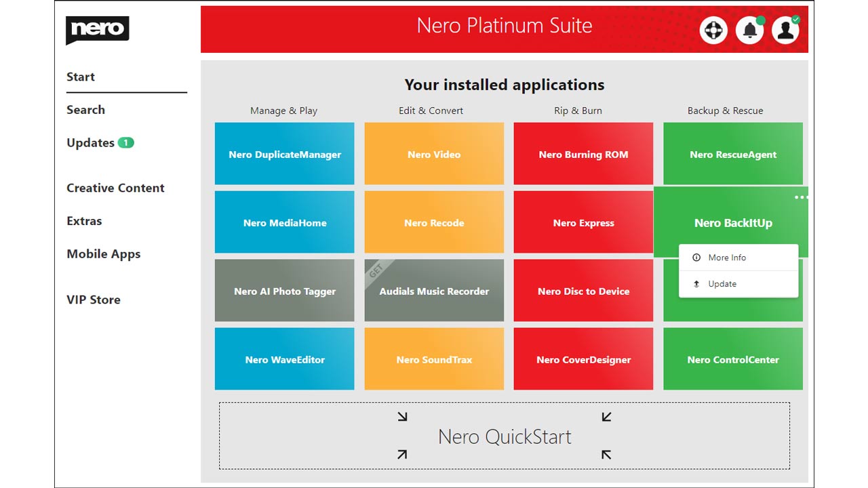
Task: Launch the Nero Burning ROM tile
Action: (583, 154)
